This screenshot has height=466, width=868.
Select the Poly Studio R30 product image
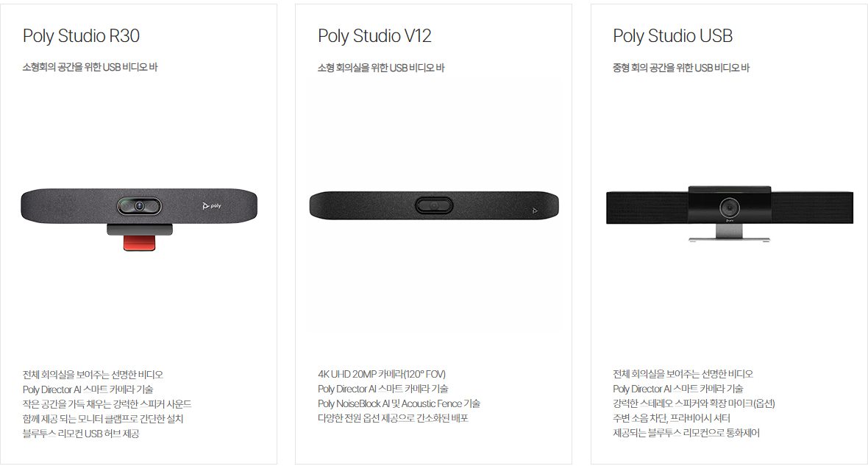(x=139, y=219)
